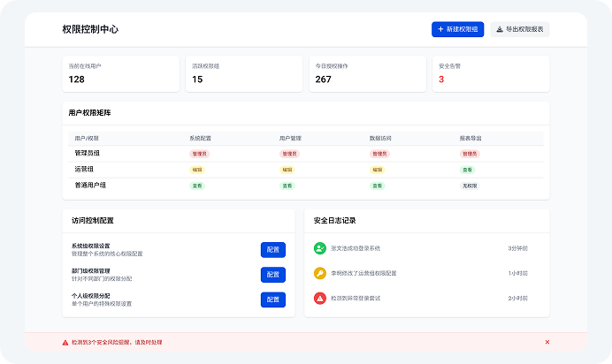Click 运营组 查看 badge under 报表导出
Image resolution: width=612 pixels, height=364 pixels.
tap(467, 170)
